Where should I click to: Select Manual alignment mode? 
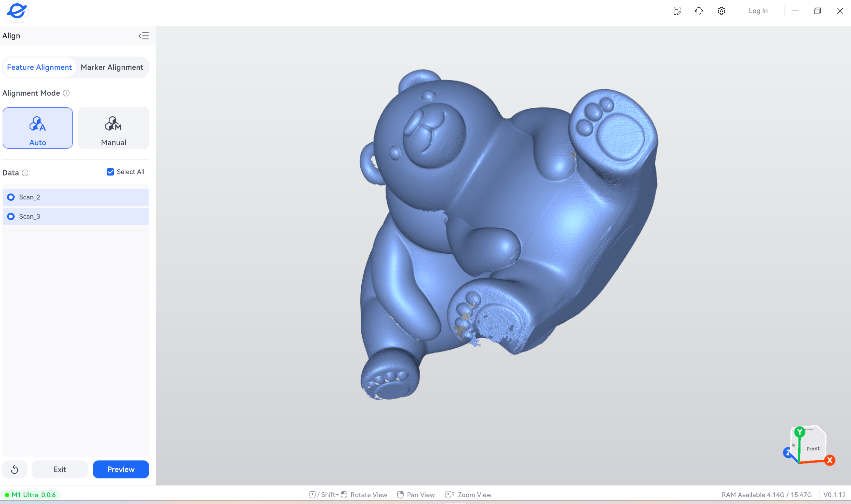[113, 128]
